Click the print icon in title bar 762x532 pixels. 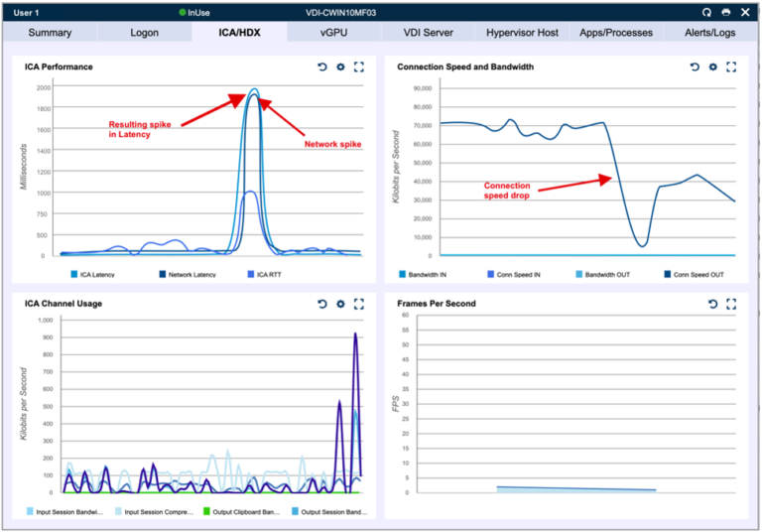pyautogui.click(x=726, y=12)
